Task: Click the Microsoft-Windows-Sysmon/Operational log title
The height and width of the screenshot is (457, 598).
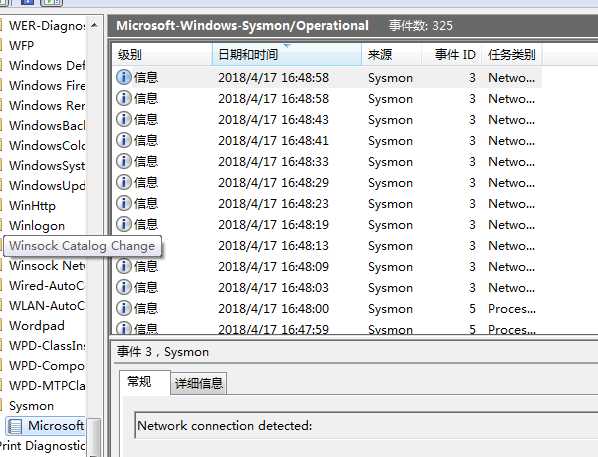Action: click(x=243, y=26)
